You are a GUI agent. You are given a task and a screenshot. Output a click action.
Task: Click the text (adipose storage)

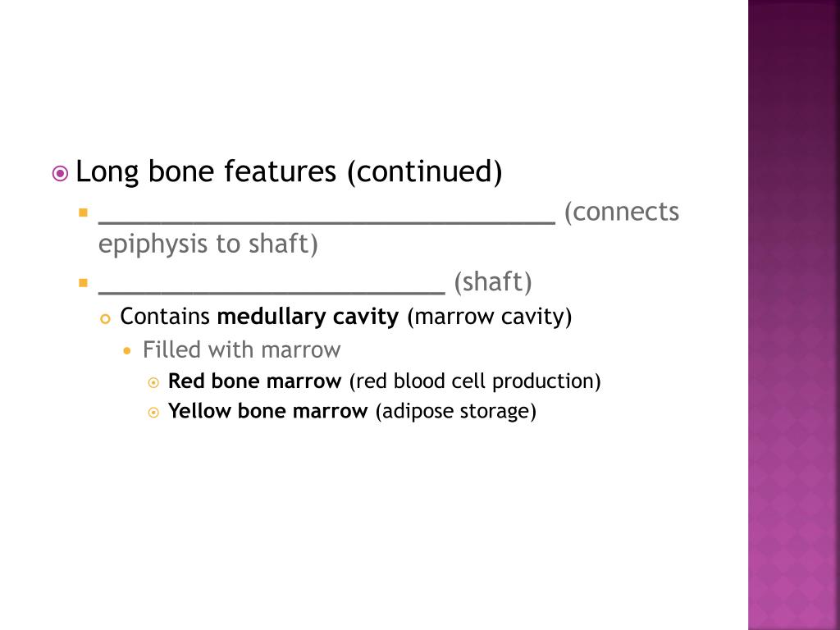click(456, 412)
